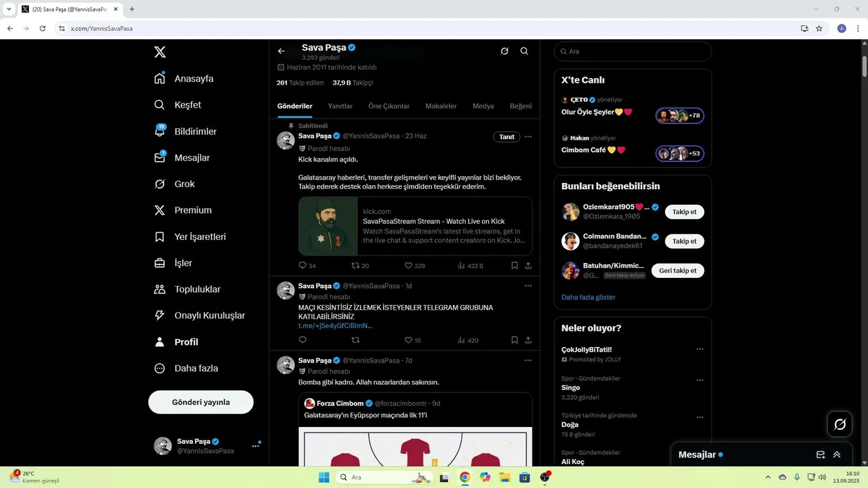This screenshot has height=488, width=868.
Task: Switch to Medya tab
Action: (x=484, y=106)
